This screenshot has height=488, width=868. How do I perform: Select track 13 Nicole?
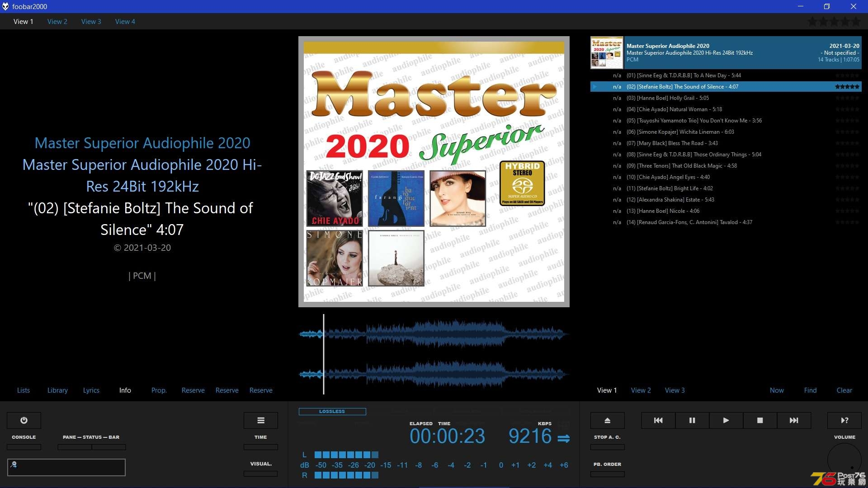pyautogui.click(x=726, y=211)
